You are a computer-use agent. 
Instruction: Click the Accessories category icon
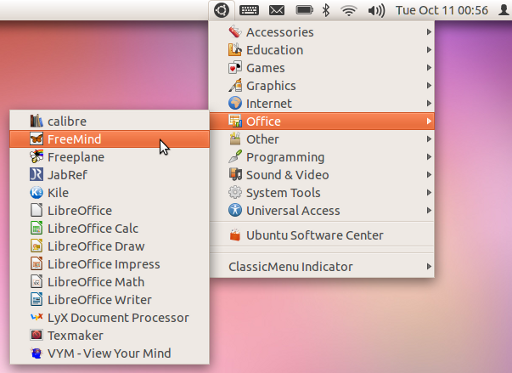tap(235, 32)
